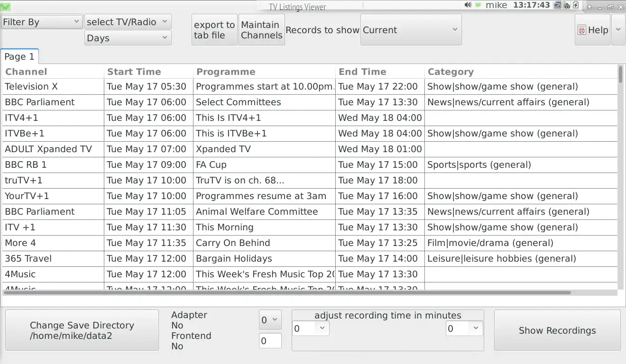Select the truTV+1 channel cell

coord(53,181)
